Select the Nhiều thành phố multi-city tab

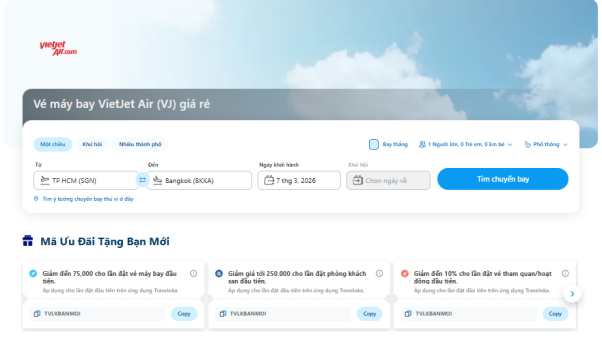140,144
